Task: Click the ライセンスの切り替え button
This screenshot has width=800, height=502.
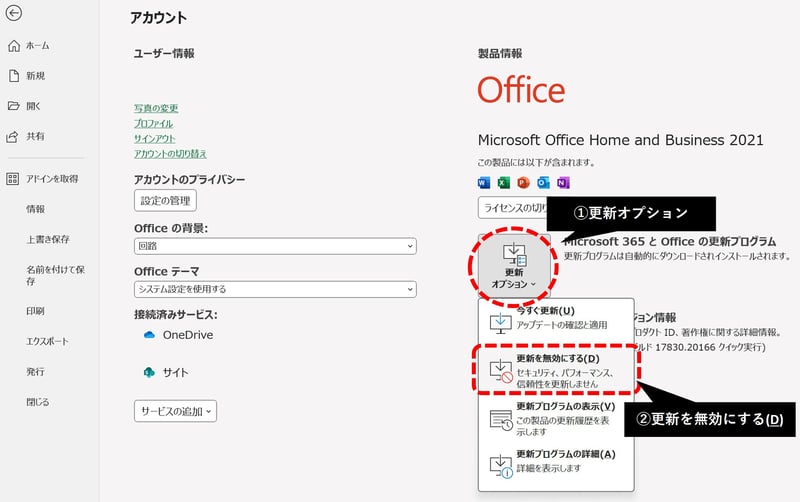Action: click(x=513, y=208)
